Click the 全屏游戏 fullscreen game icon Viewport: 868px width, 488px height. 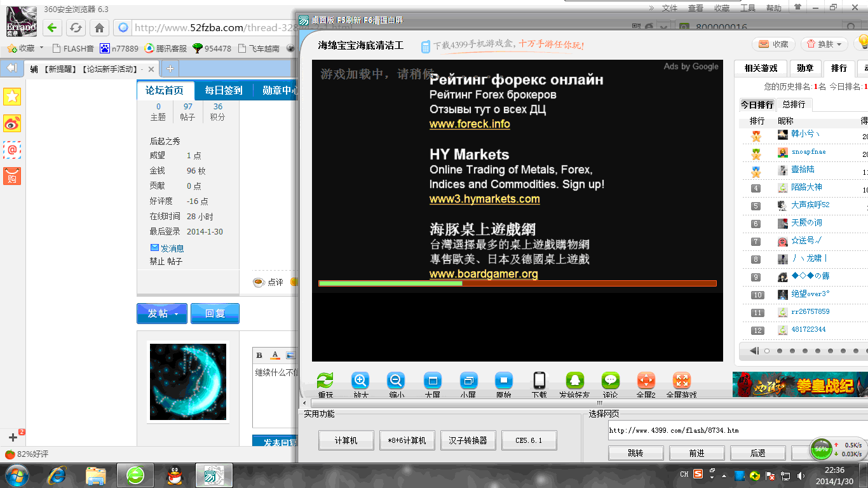(x=682, y=381)
